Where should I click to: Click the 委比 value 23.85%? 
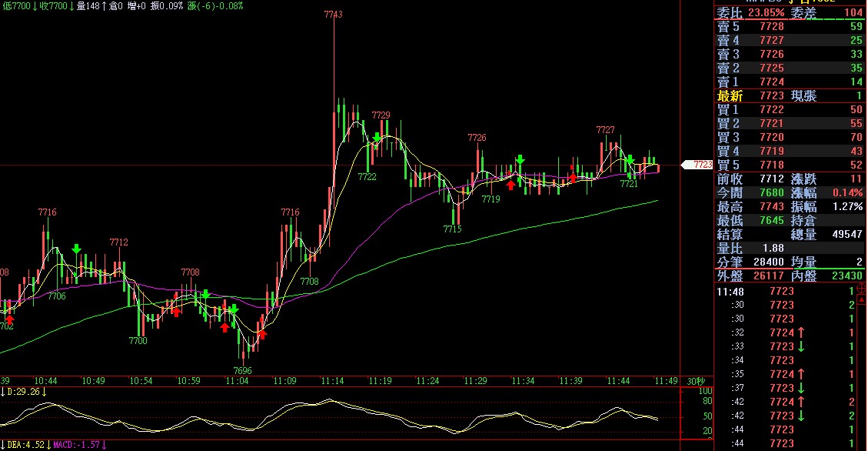click(x=767, y=13)
